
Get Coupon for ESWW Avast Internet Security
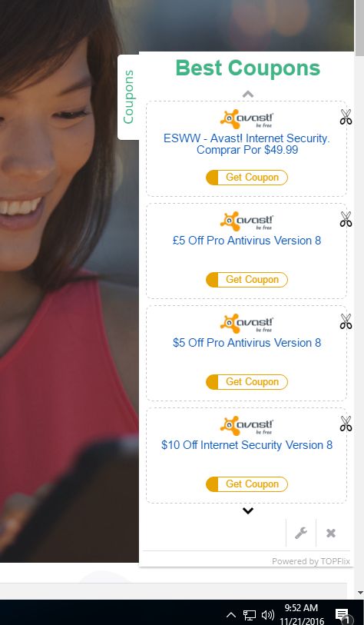247,178
